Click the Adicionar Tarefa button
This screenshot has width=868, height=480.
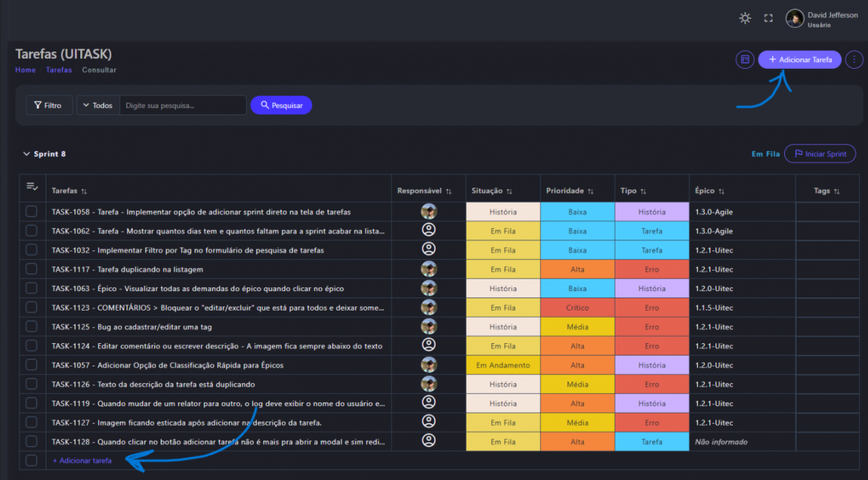(799, 59)
